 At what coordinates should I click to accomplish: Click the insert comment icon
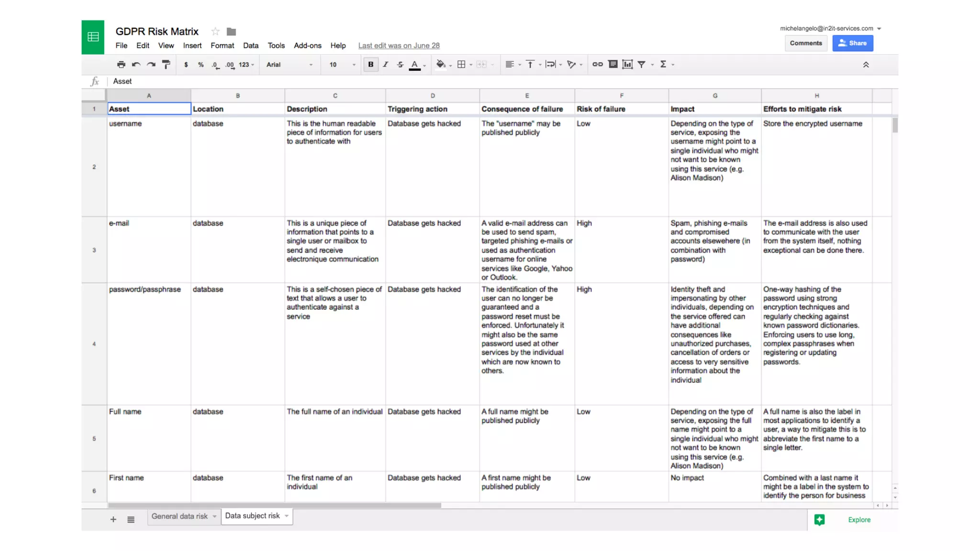point(612,65)
